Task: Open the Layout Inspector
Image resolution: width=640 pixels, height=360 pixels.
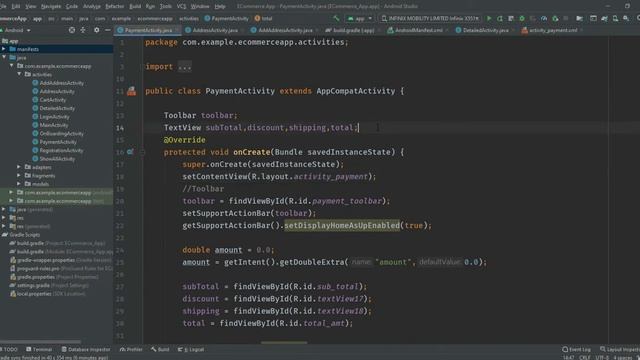Action: (x=620, y=349)
